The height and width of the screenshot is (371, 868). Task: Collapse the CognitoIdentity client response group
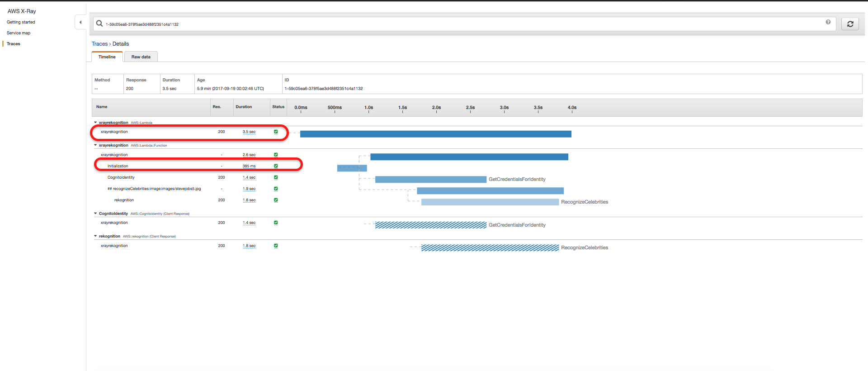tap(95, 214)
